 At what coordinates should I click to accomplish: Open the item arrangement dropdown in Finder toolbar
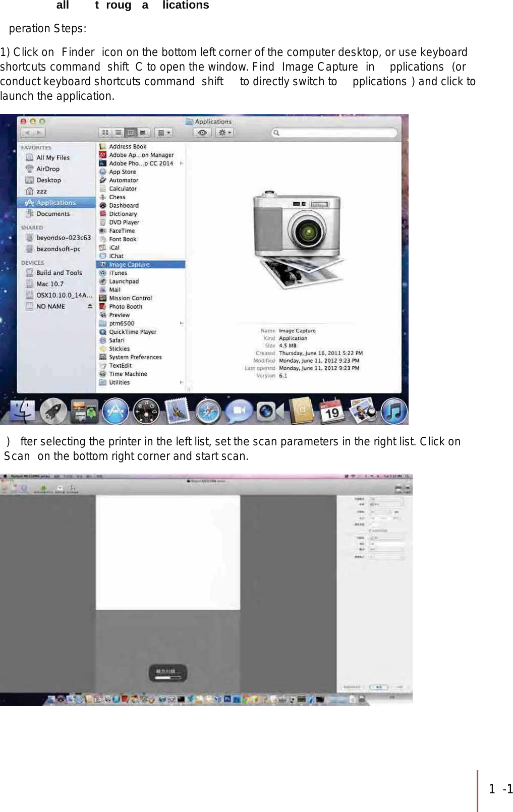164,133
